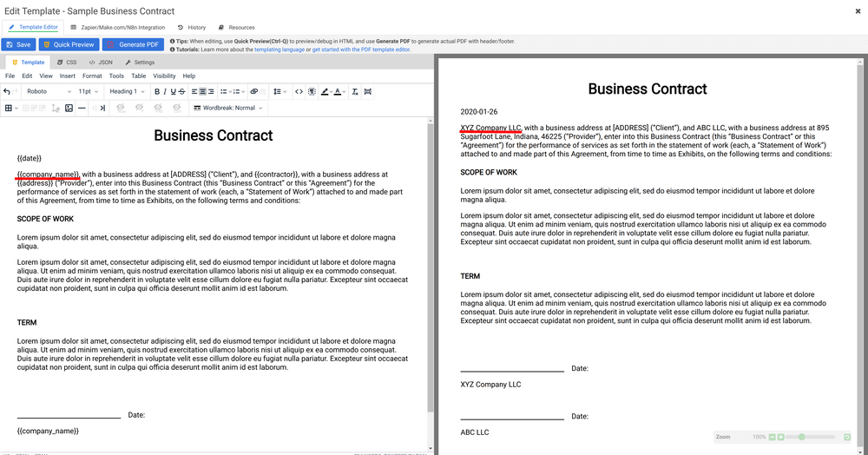Toggle Underline formatting

click(173, 91)
